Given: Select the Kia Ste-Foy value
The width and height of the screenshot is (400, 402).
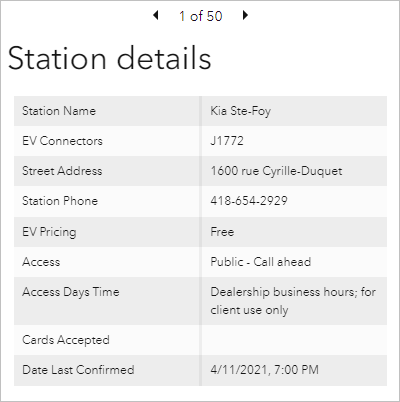Looking at the screenshot, I should click(x=240, y=111).
